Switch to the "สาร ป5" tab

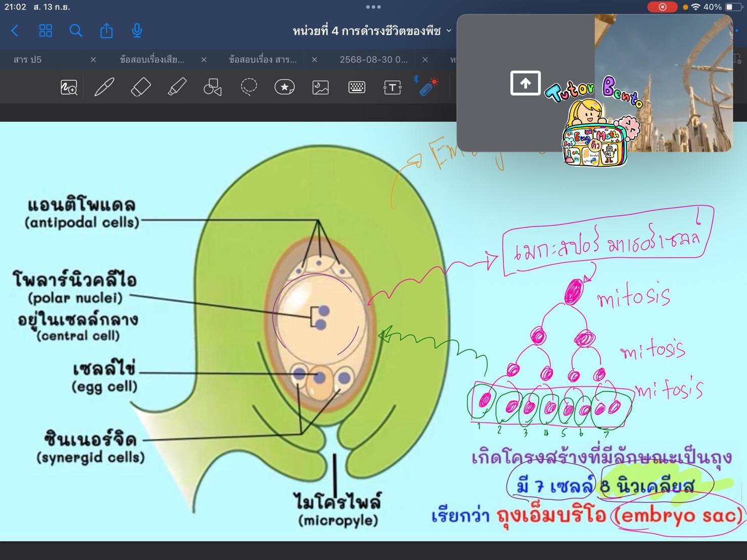click(x=28, y=60)
